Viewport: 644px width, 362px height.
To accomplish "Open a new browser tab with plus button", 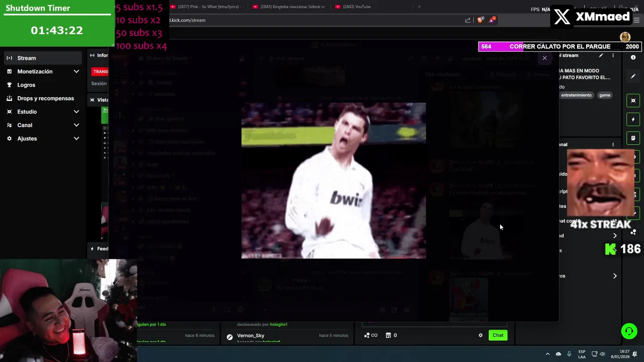I will click(419, 7).
